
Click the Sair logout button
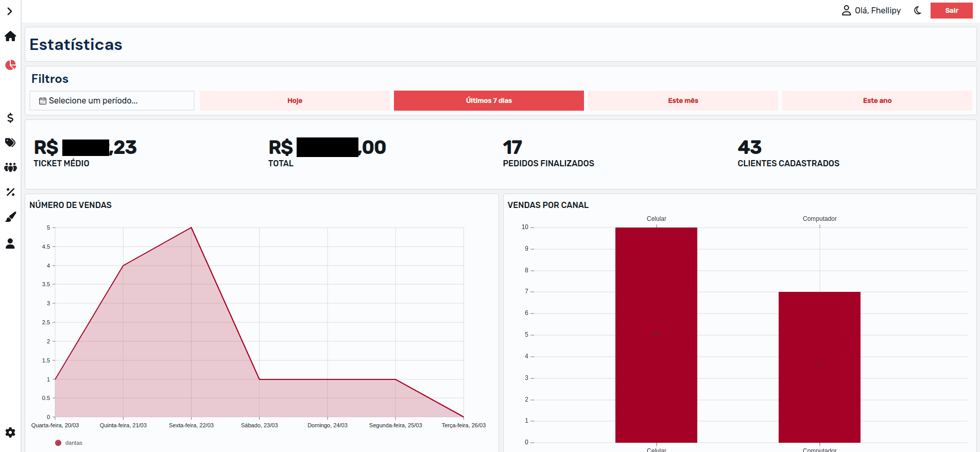coord(952,10)
